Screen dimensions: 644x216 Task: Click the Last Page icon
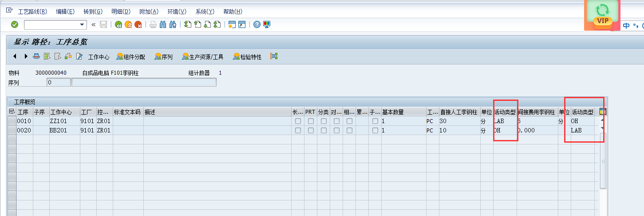217,24
